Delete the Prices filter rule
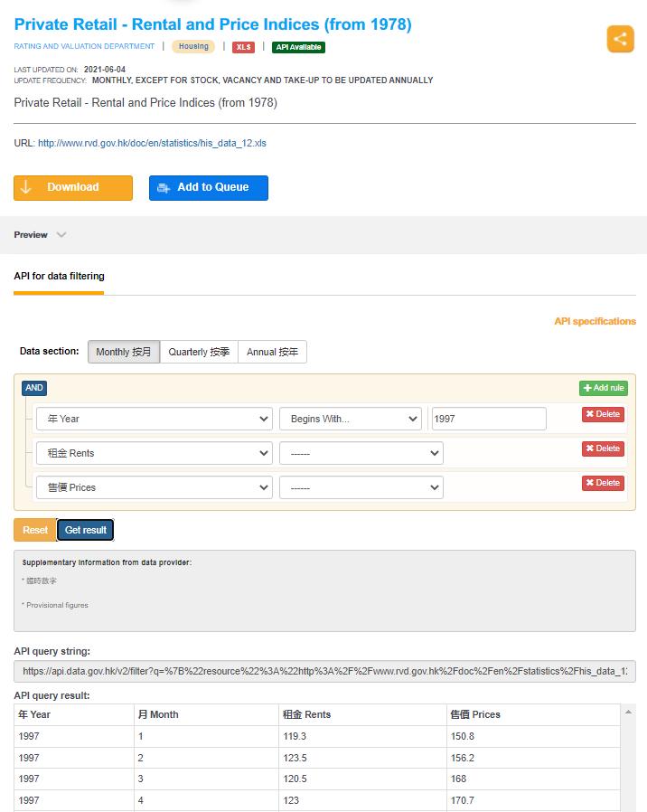647x812 pixels. (x=603, y=483)
